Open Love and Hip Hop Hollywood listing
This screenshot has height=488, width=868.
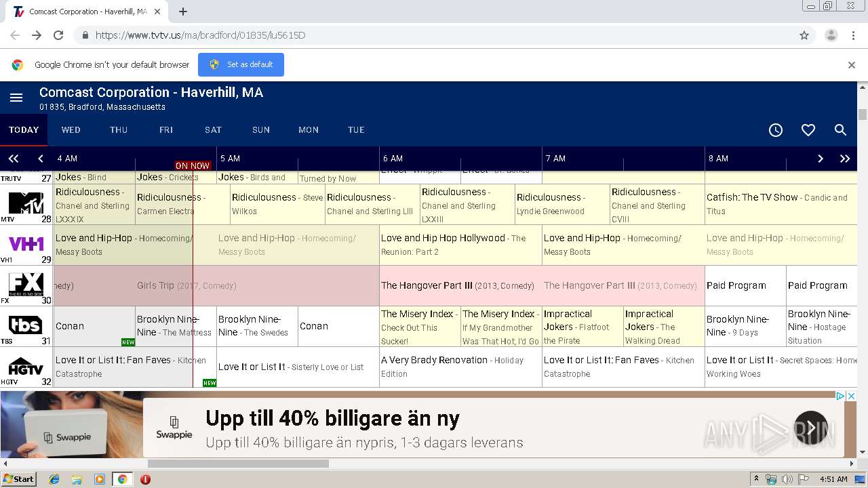[x=460, y=245]
